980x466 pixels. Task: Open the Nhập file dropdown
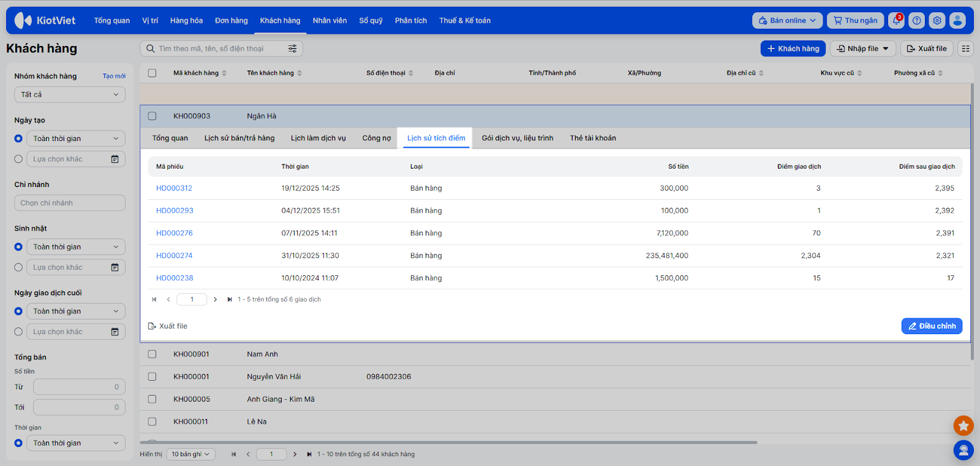(x=862, y=48)
